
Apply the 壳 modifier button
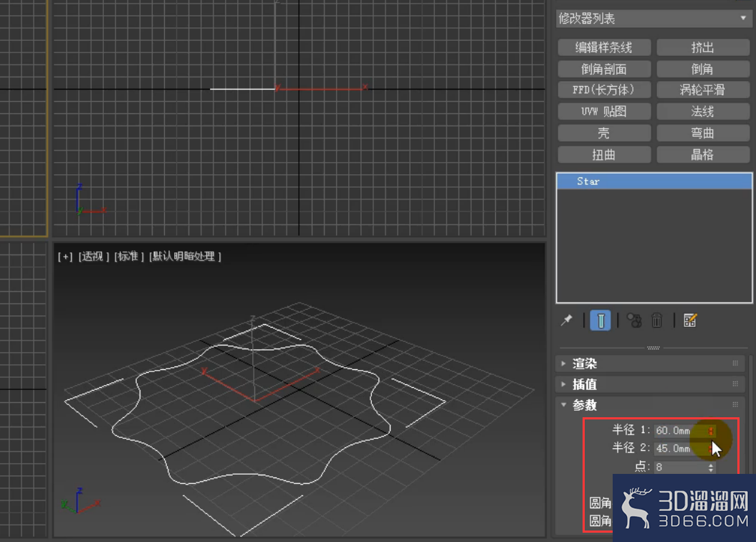603,133
